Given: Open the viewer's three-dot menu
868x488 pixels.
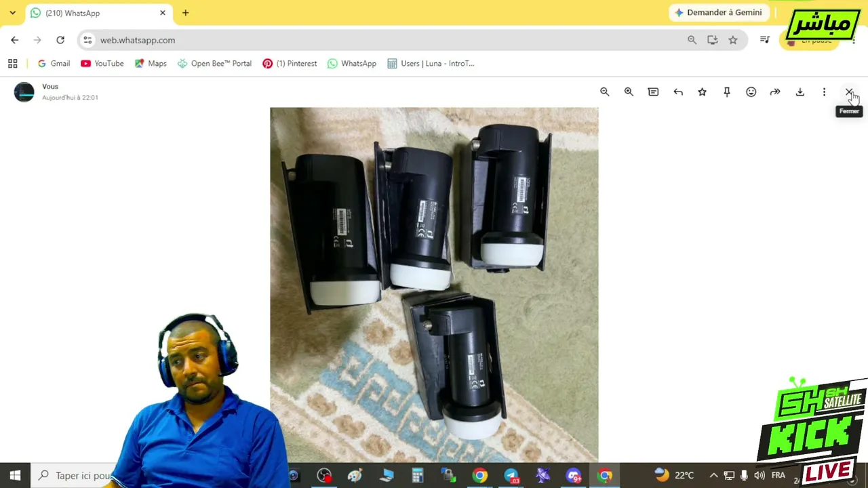Looking at the screenshot, I should pos(824,92).
